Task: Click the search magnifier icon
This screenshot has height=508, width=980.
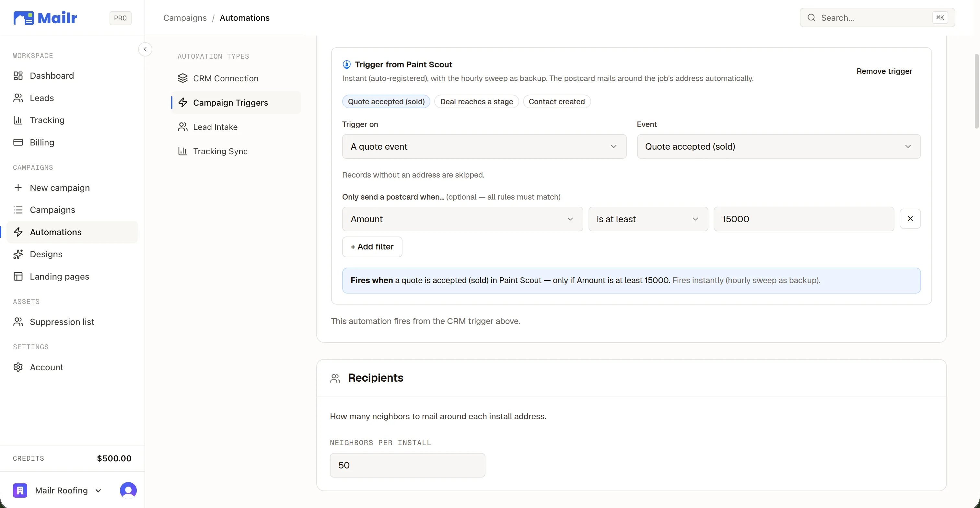Action: (x=811, y=17)
